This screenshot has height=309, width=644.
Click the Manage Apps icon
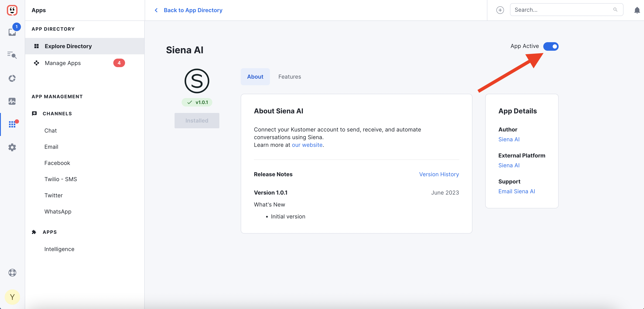pos(36,63)
